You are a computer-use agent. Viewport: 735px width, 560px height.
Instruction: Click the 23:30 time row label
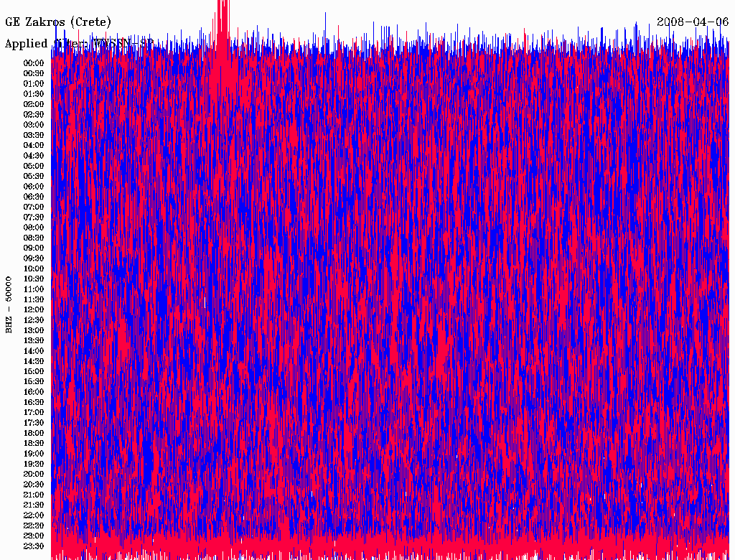point(34,546)
